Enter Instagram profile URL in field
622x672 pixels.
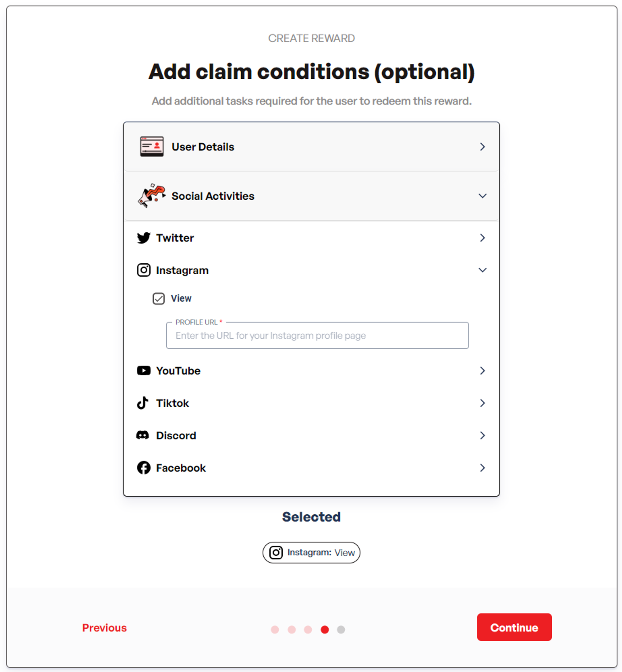[318, 336]
